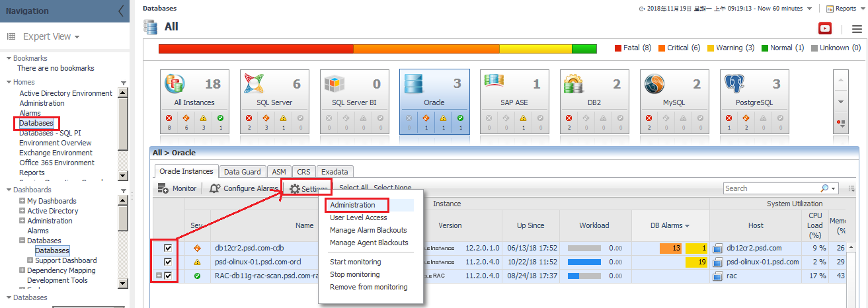Open the YouTube video icon
The height and width of the screenshot is (308, 868).
coord(824,28)
